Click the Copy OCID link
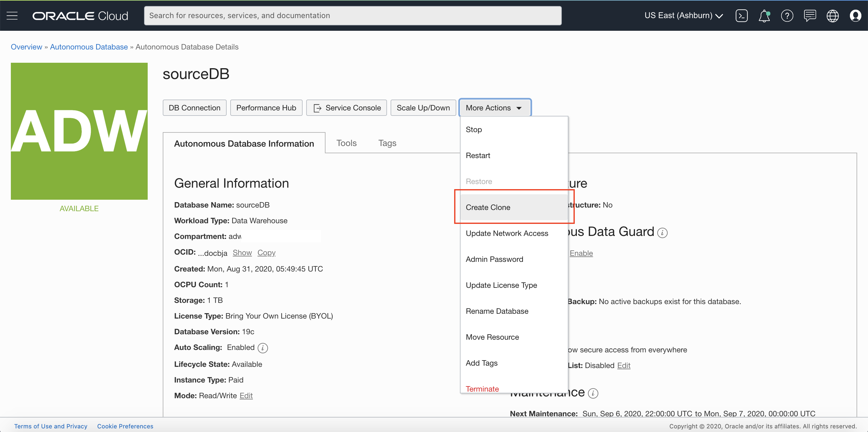 point(266,253)
